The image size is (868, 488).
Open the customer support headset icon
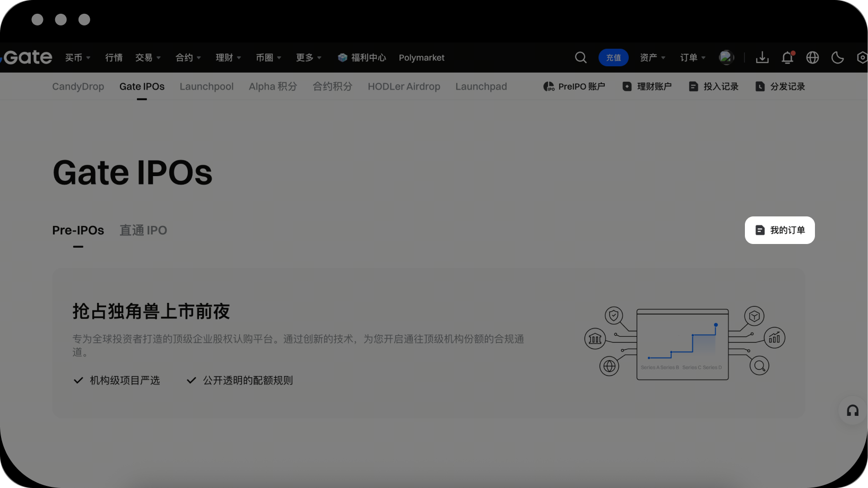(x=853, y=411)
